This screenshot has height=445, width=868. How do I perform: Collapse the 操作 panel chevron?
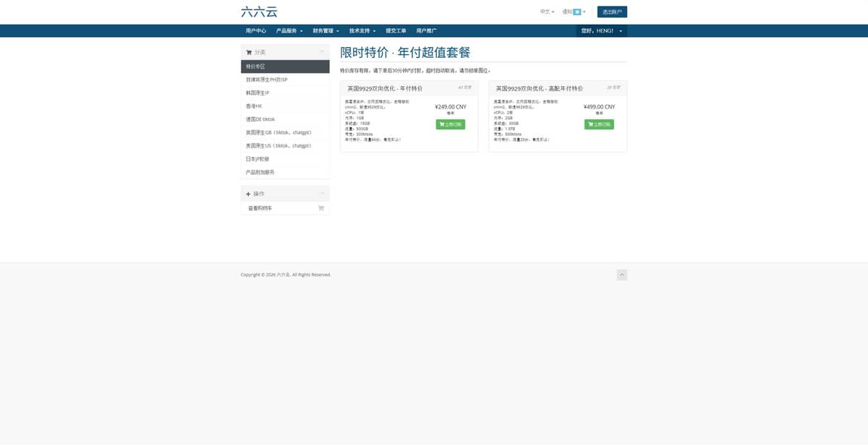coord(322,194)
